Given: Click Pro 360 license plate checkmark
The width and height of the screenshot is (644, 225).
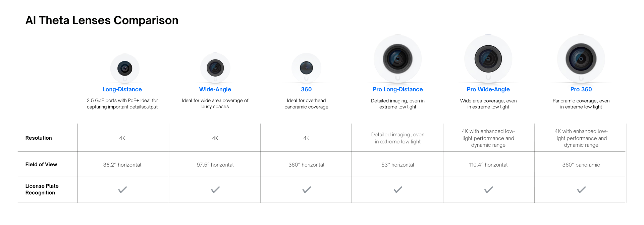Looking at the screenshot, I should pyautogui.click(x=581, y=190).
